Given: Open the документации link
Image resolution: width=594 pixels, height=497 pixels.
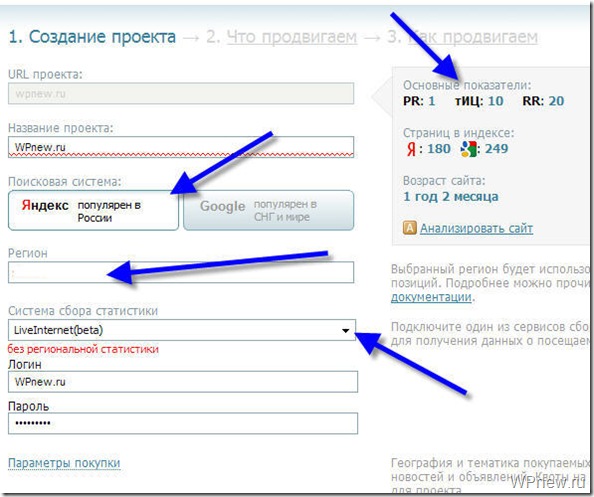Looking at the screenshot, I should (x=431, y=297).
